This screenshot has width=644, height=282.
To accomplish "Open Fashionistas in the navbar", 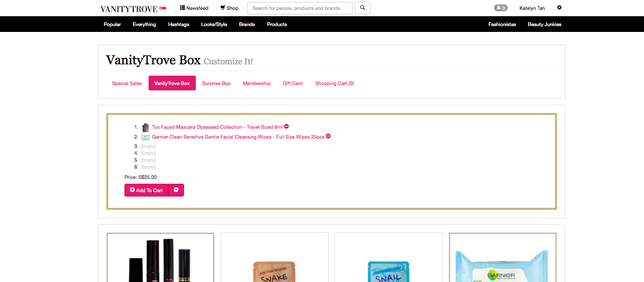I will (x=502, y=24).
